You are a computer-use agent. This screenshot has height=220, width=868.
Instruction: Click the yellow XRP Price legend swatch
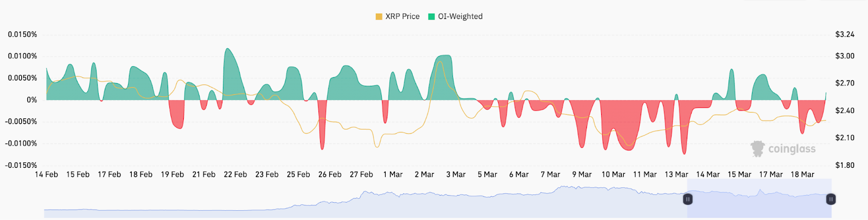(x=379, y=17)
